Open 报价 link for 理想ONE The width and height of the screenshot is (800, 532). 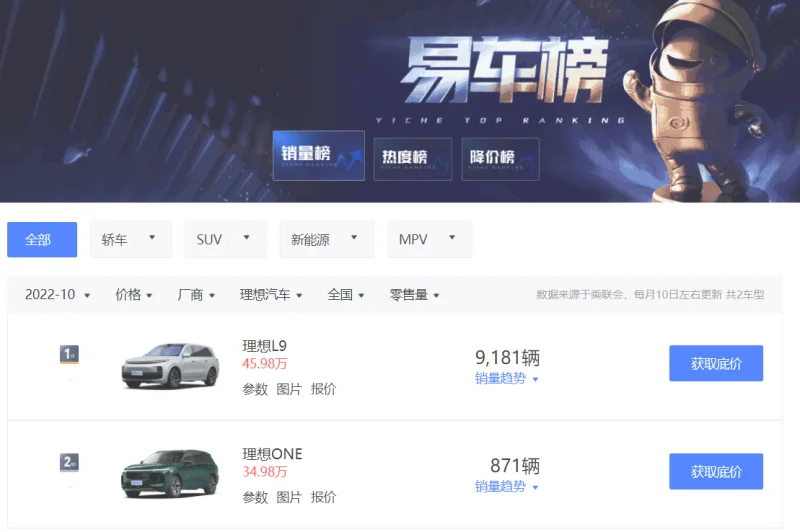coord(323,497)
